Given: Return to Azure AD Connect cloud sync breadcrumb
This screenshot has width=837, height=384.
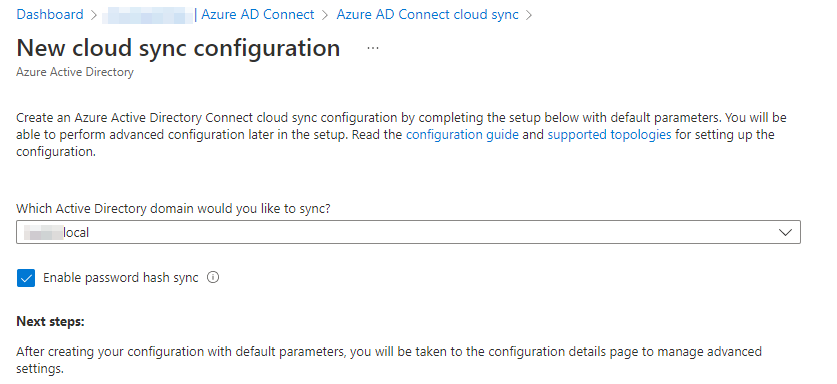Looking at the screenshot, I should tap(428, 14).
